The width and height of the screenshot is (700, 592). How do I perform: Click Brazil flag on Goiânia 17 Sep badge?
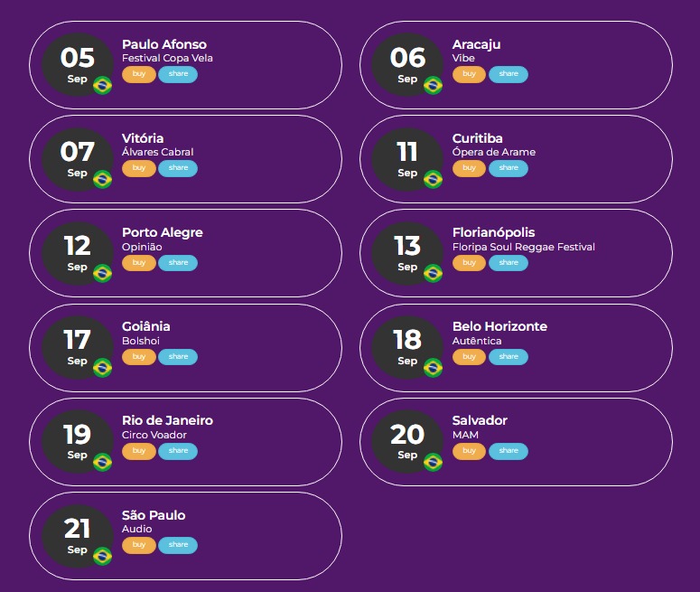click(x=102, y=368)
